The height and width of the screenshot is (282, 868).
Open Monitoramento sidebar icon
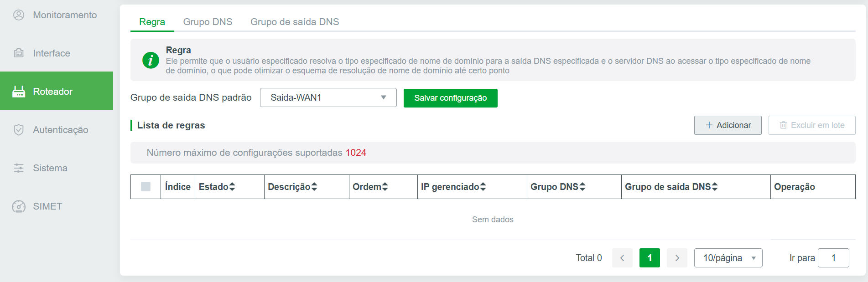(x=19, y=15)
